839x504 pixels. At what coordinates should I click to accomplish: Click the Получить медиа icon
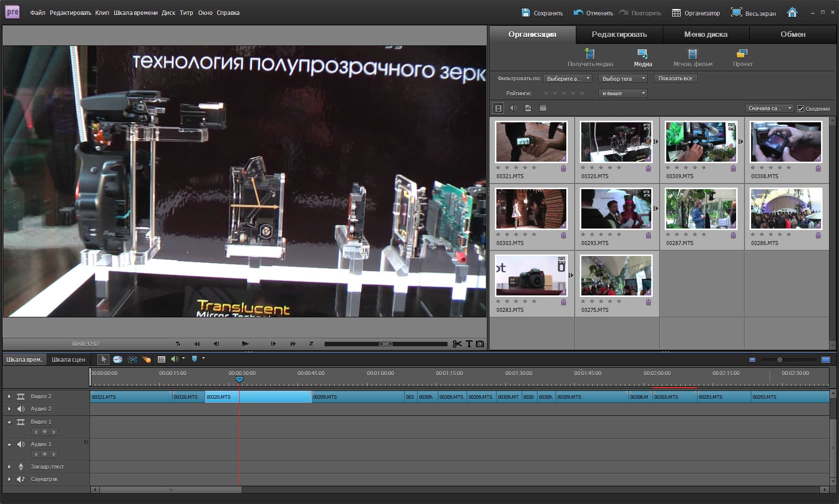point(590,54)
